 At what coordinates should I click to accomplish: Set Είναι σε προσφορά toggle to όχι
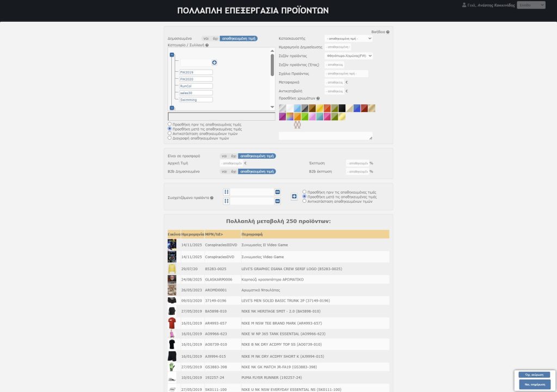click(233, 156)
